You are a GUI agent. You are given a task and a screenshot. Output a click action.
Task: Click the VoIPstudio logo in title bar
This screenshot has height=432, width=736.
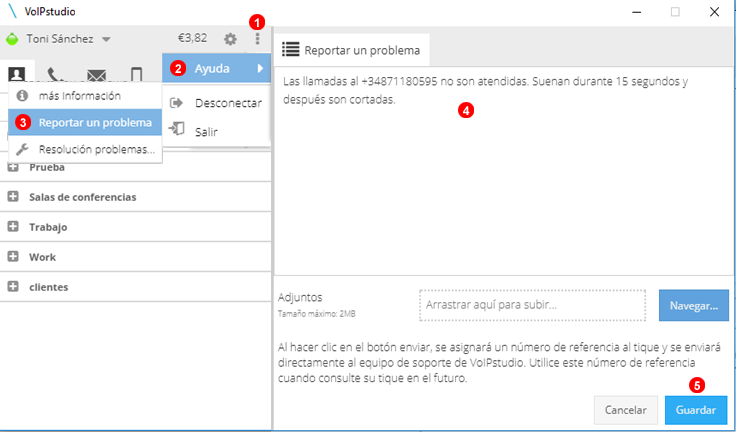(12, 11)
